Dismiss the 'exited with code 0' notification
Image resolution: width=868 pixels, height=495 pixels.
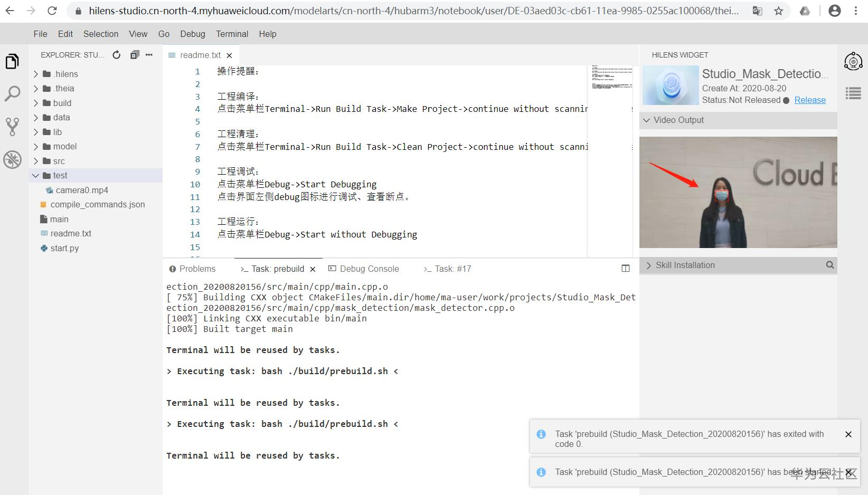[x=848, y=434]
